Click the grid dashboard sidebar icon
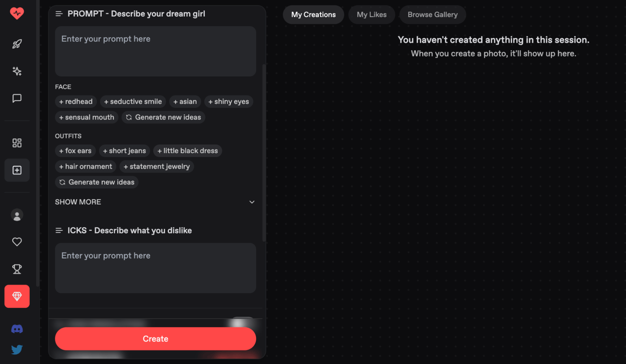This screenshot has width=626, height=364. 17,143
